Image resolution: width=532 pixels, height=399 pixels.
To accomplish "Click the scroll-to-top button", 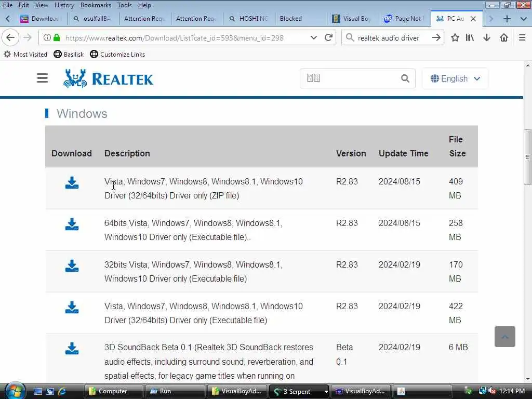I will pyautogui.click(x=505, y=337).
